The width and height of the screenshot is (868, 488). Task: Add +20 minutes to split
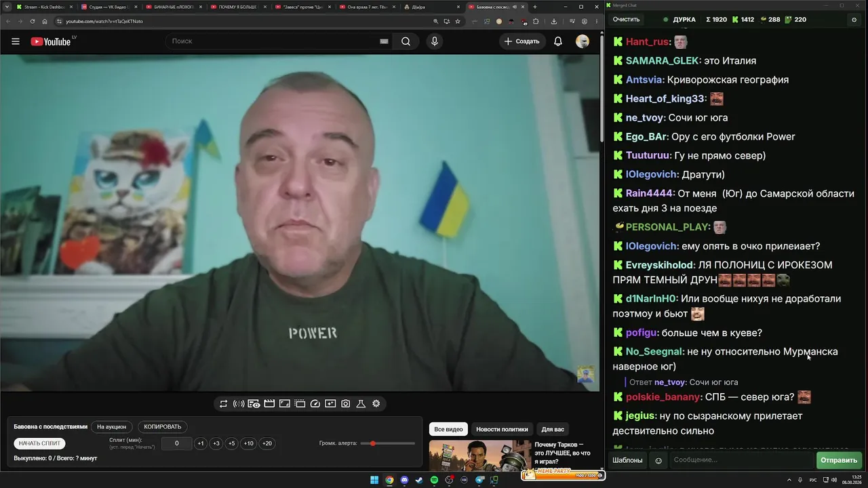click(x=267, y=443)
